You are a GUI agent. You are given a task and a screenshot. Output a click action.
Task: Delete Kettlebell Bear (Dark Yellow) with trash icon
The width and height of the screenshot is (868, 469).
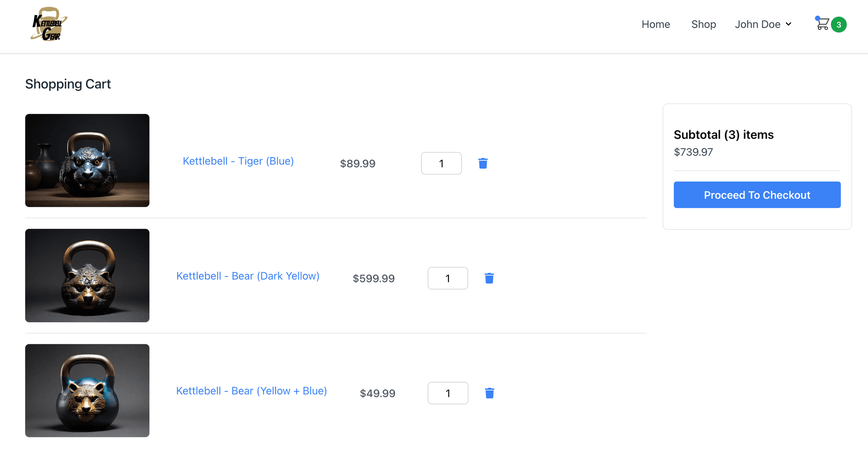pyautogui.click(x=489, y=278)
